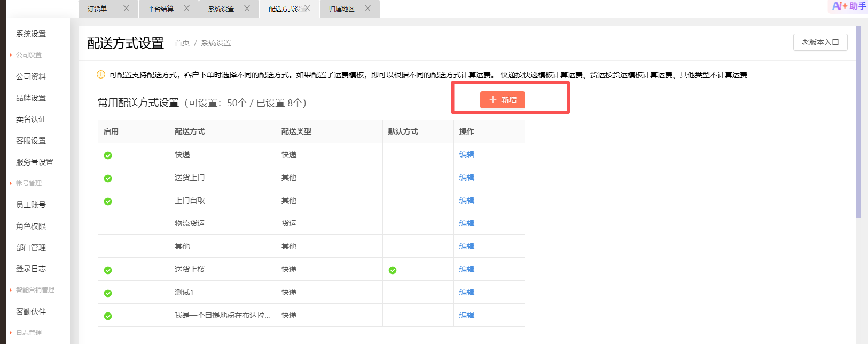868x344 pixels.
Task: Expand the 日志管理 sidebar group
Action: click(x=29, y=333)
